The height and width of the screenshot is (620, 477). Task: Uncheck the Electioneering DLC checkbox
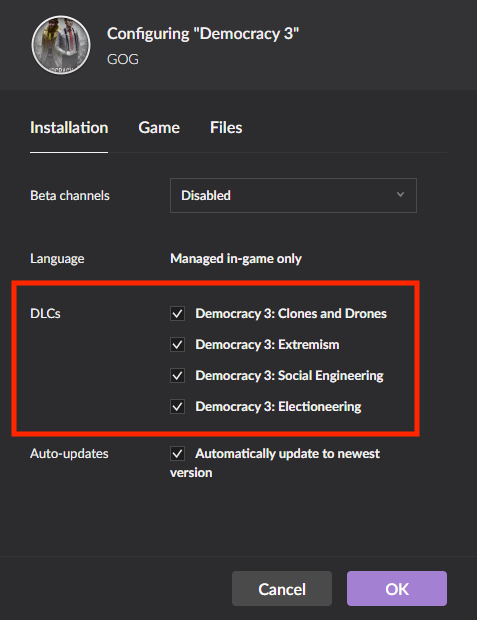point(177,406)
